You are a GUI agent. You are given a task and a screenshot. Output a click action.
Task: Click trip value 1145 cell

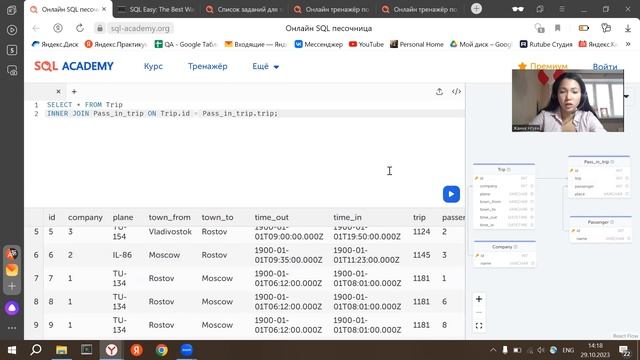click(421, 255)
